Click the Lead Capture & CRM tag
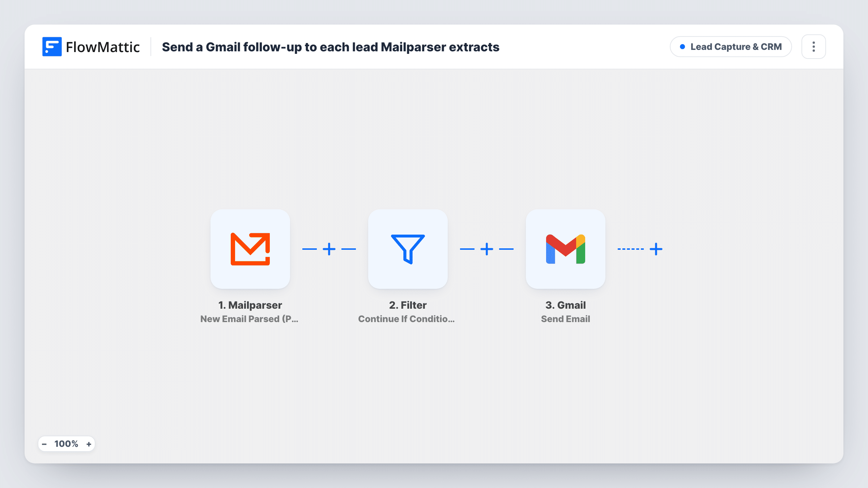Screen dimensions: 868x488 pyautogui.click(x=731, y=47)
